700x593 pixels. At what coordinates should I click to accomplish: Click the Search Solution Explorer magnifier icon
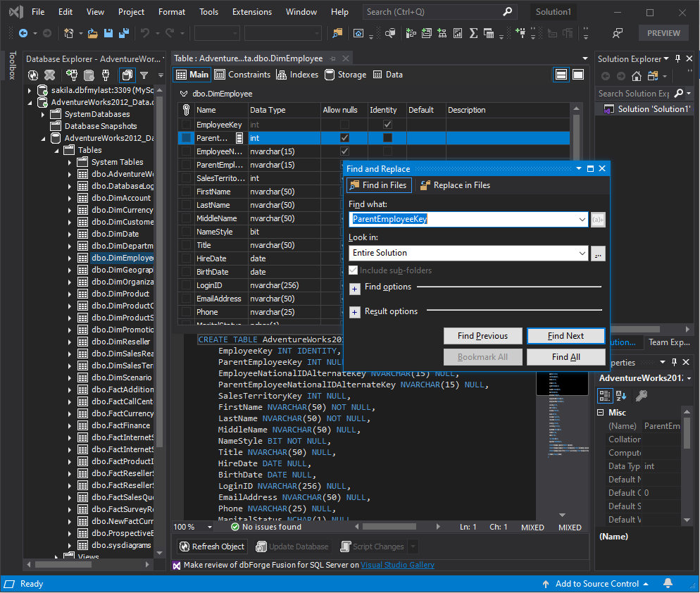(679, 94)
